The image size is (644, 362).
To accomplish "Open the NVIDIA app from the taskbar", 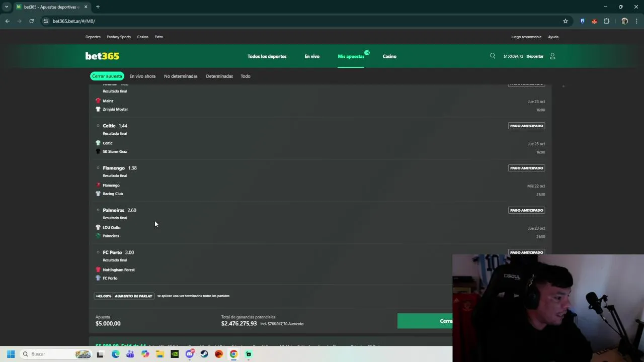I will [175, 354].
